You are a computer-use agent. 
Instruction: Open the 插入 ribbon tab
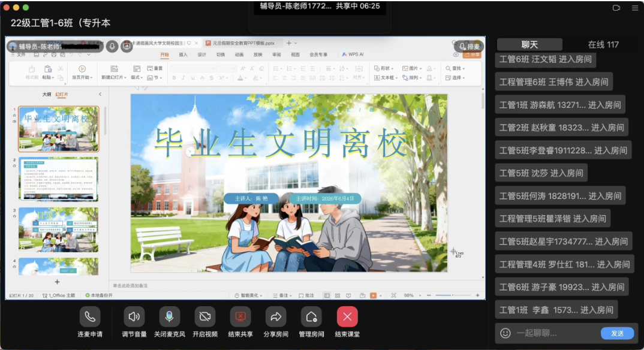click(x=183, y=55)
